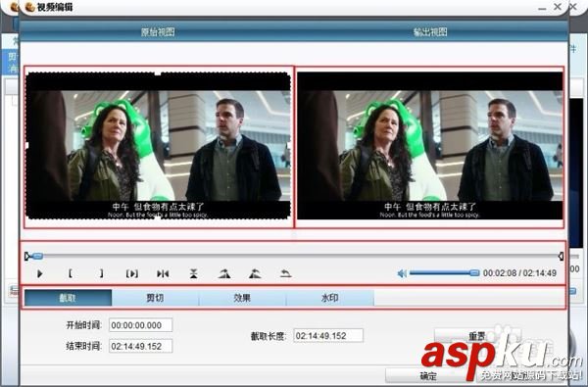
Task: Open the 水印 tab
Action: click(x=330, y=298)
